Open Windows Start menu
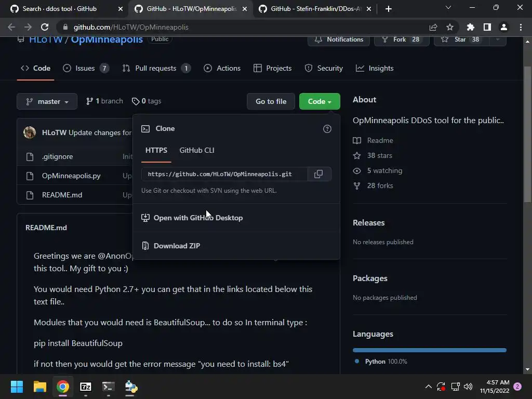 click(x=17, y=387)
